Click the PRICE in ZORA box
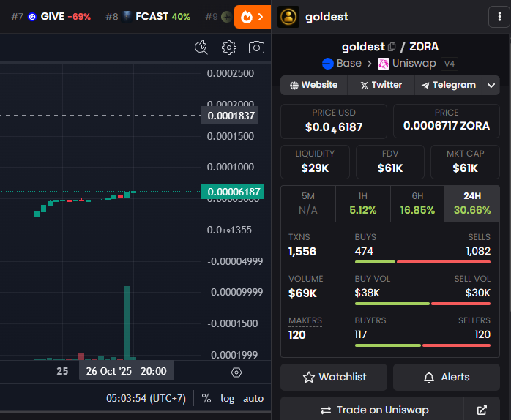The image size is (511, 420). click(x=447, y=121)
